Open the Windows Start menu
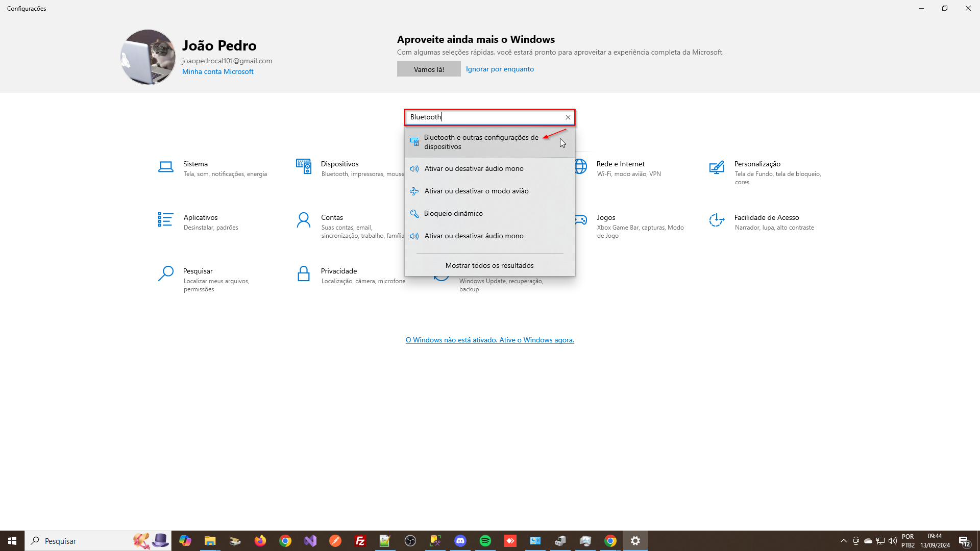The image size is (980, 551). point(12,541)
